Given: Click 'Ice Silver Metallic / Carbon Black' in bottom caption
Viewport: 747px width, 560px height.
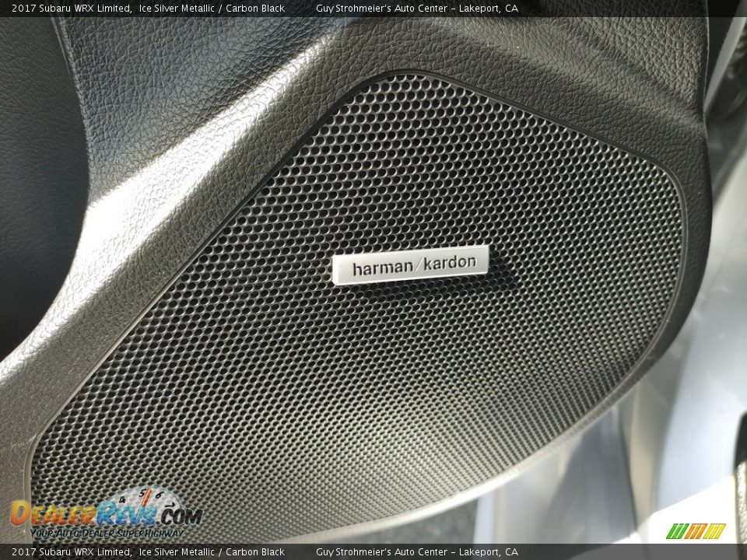Looking at the screenshot, I should click(x=212, y=552).
